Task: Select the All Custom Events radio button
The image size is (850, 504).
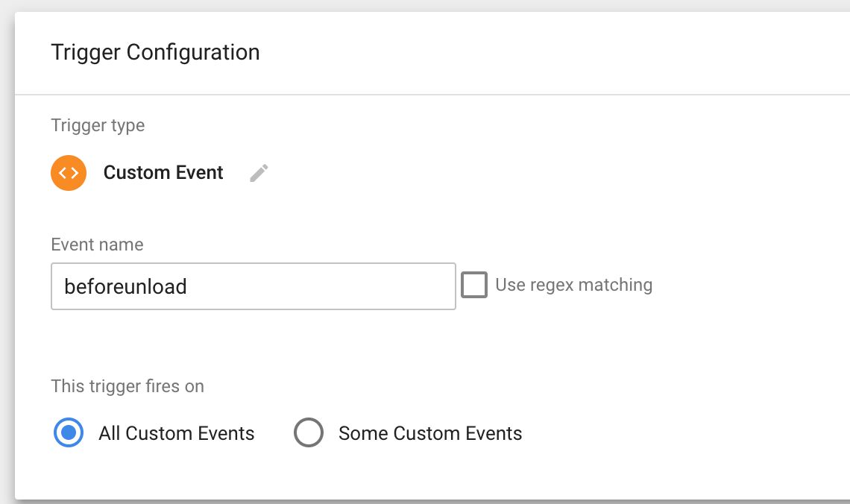Action: pos(69,432)
